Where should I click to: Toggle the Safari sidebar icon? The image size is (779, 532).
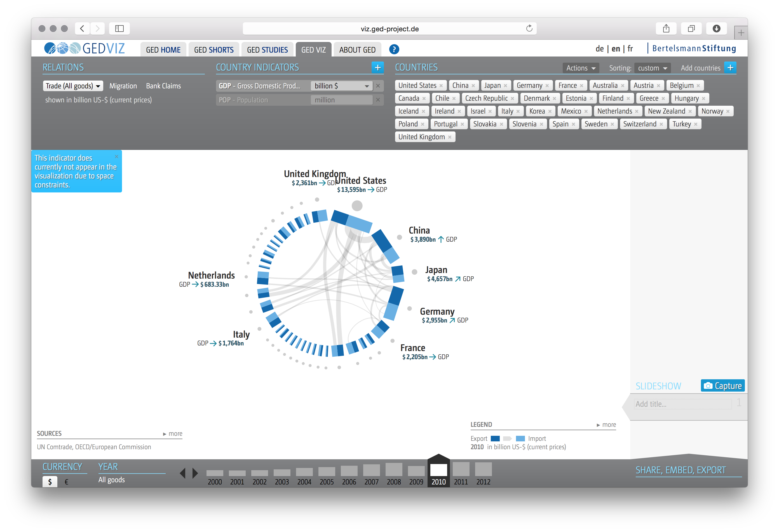(x=119, y=29)
